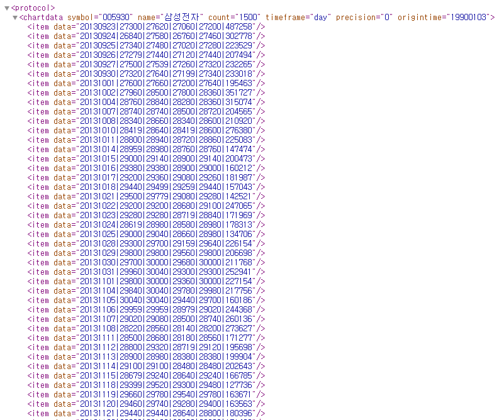Select the item row dated 20131030
The image size is (504, 420).
coord(146,263)
